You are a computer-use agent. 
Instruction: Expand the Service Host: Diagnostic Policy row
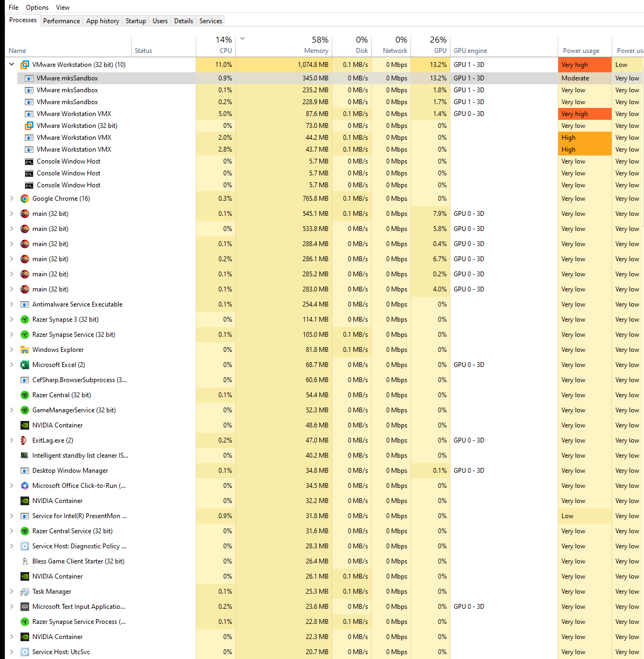coord(11,546)
